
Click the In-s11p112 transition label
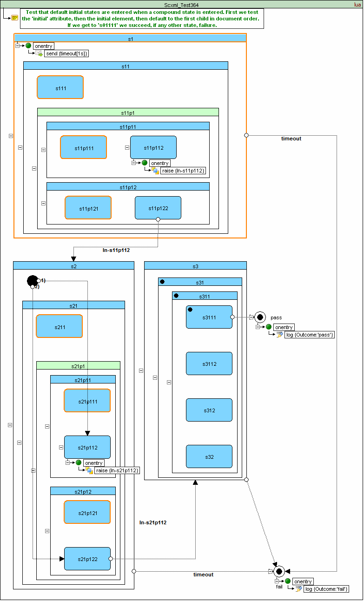click(116, 250)
